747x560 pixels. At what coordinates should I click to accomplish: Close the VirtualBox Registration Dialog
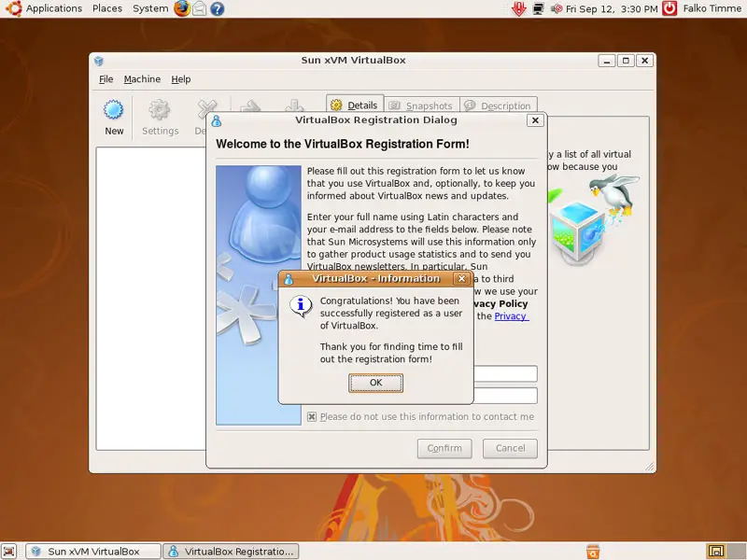[x=535, y=120]
